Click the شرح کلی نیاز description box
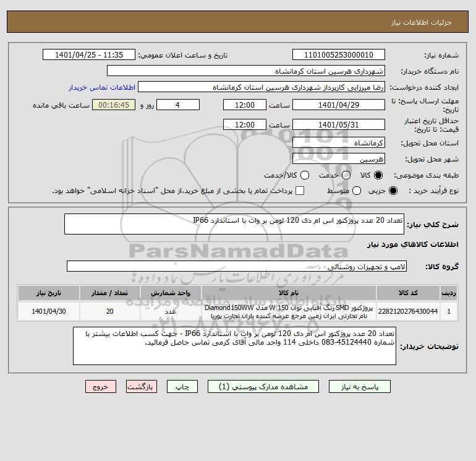This screenshot has height=461, width=476. coord(234,224)
